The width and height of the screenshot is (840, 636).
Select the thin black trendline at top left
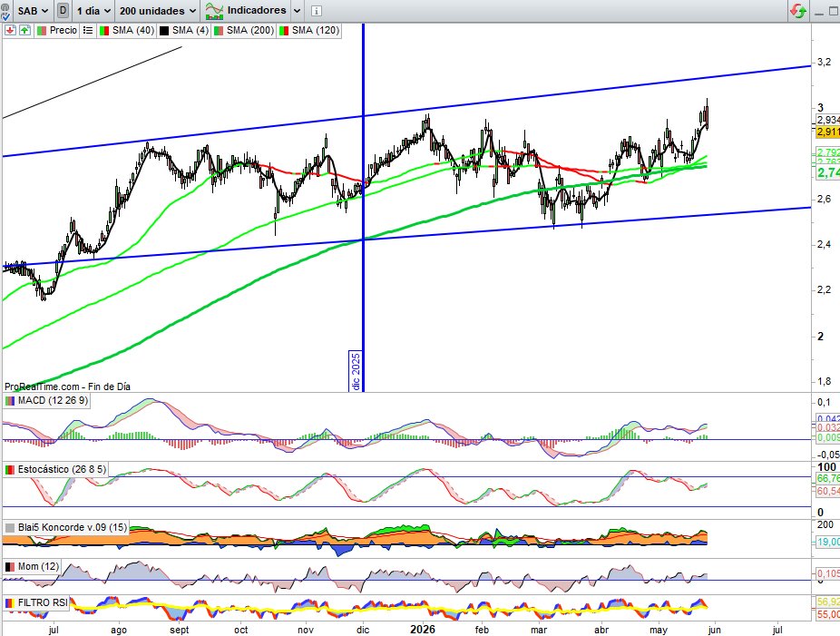(x=93, y=82)
